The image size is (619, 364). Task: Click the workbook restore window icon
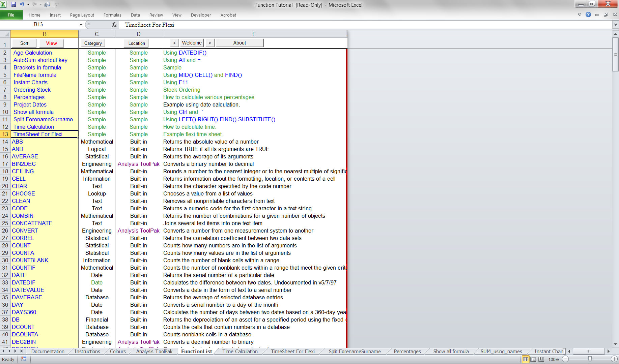(x=606, y=15)
